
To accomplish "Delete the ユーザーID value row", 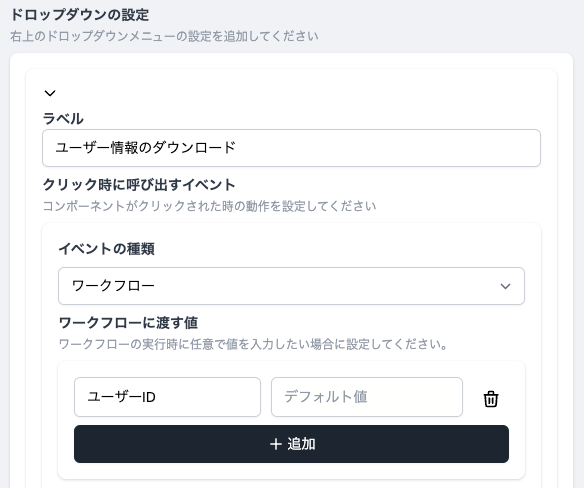I will click(491, 399).
